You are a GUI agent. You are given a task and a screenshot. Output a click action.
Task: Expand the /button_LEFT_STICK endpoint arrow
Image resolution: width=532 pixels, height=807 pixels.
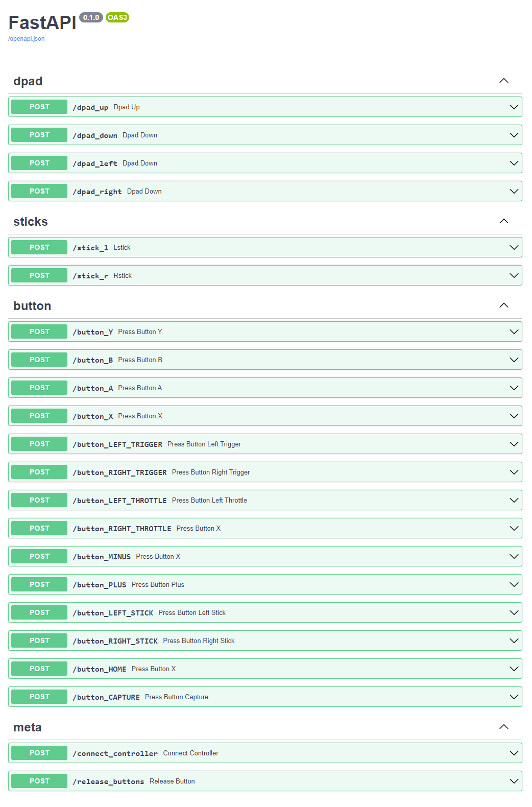(x=514, y=612)
